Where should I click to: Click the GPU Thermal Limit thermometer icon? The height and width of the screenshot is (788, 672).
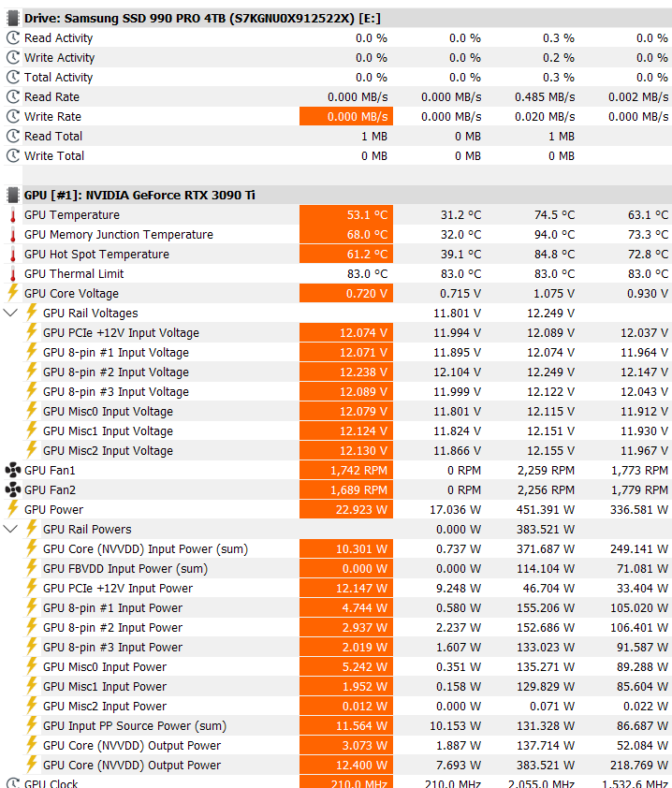pyautogui.click(x=12, y=274)
